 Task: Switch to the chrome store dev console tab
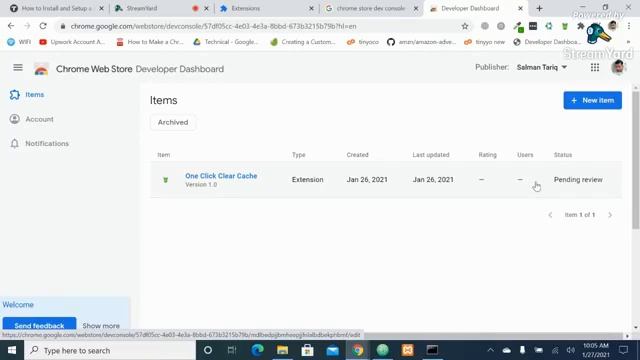pyautogui.click(x=371, y=8)
